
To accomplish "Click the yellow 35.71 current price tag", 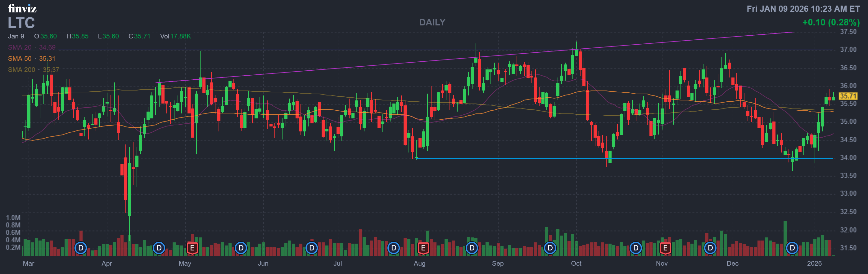I will pyautogui.click(x=848, y=96).
